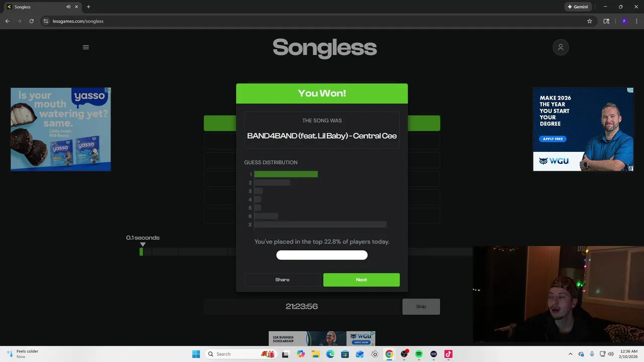Open the Chrome side panel icon
Viewport: 644px width, 362px height.
pyautogui.click(x=606, y=21)
